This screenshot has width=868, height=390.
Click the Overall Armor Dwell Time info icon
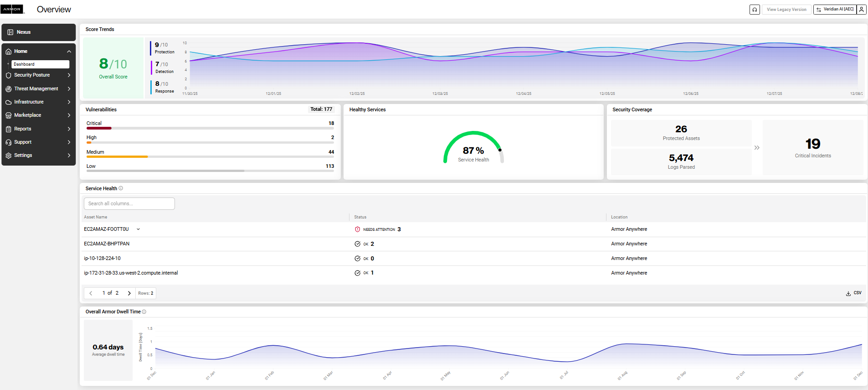pos(144,312)
